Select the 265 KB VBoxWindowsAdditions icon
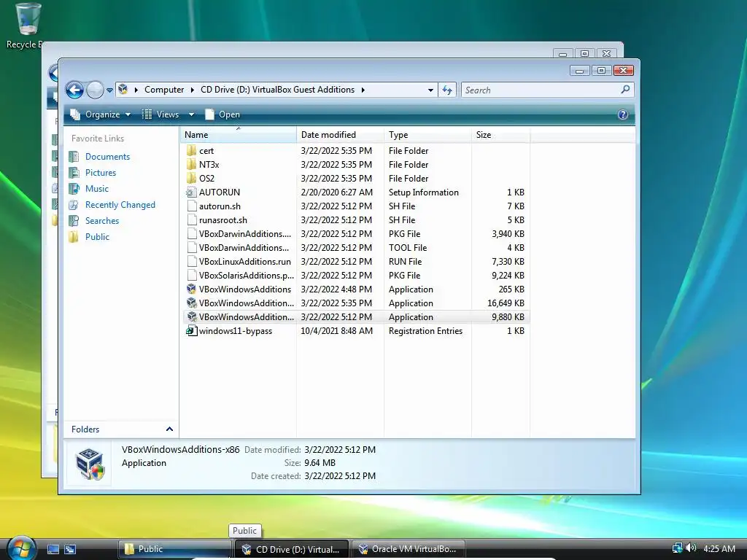747x560 pixels. point(192,289)
